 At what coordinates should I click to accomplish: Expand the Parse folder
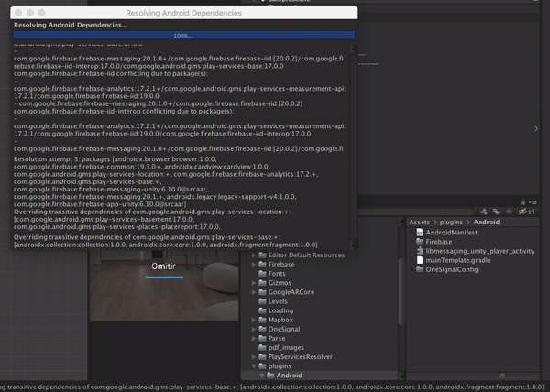[x=254, y=338]
